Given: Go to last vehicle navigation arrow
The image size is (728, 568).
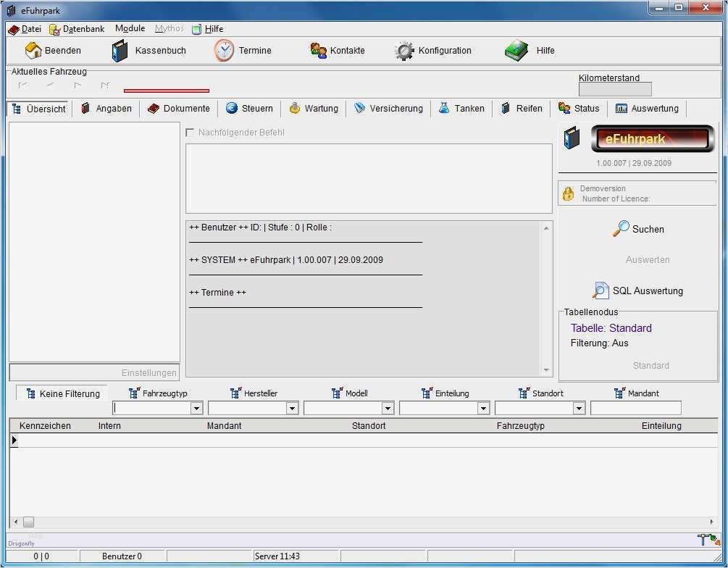Looking at the screenshot, I should (105, 85).
